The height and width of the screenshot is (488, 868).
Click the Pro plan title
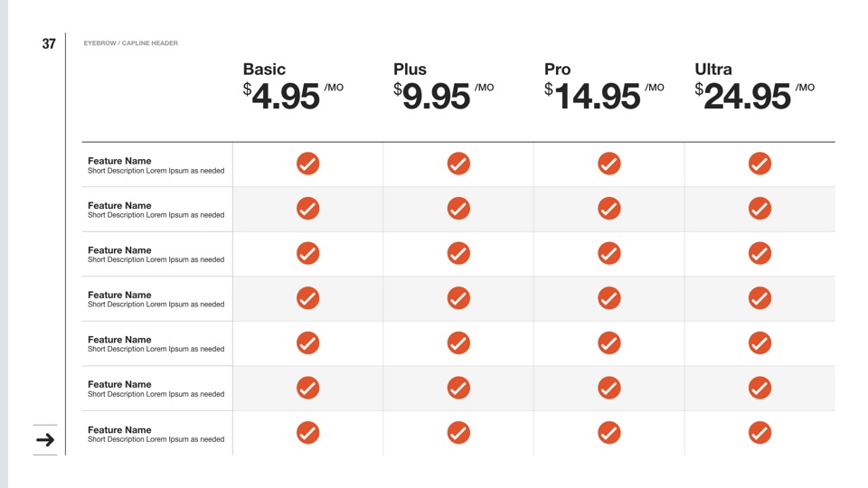[x=557, y=70]
